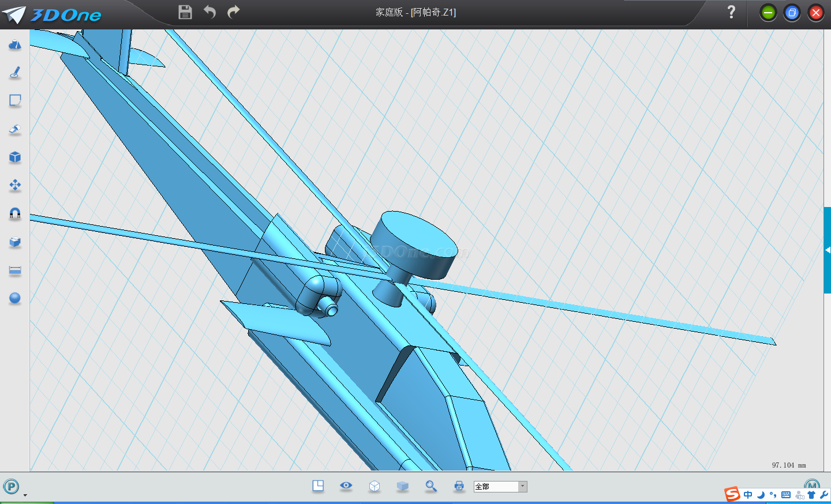Open the question mark help menu
This screenshot has width=831, height=504.
731,12
